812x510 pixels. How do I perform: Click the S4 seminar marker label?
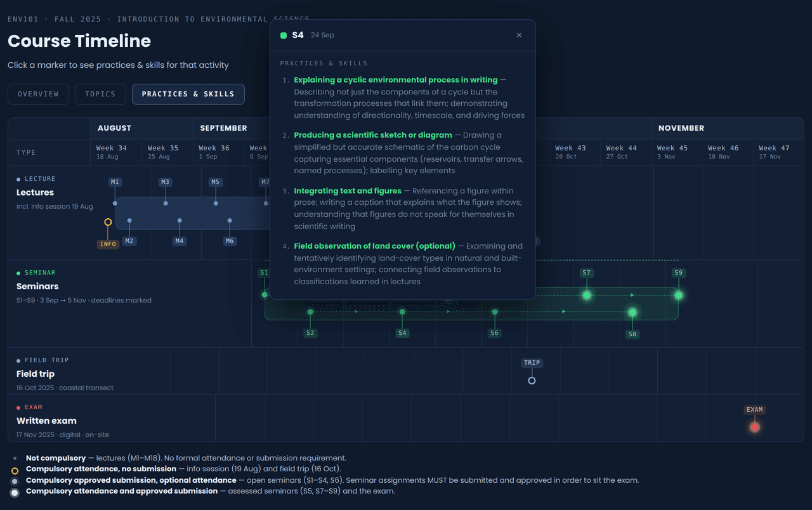(x=402, y=333)
